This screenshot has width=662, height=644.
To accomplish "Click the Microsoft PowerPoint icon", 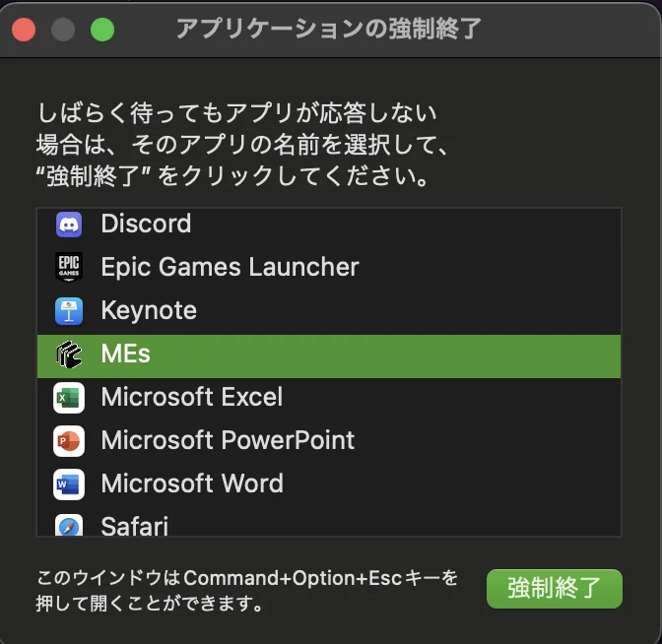I will coord(69,441).
